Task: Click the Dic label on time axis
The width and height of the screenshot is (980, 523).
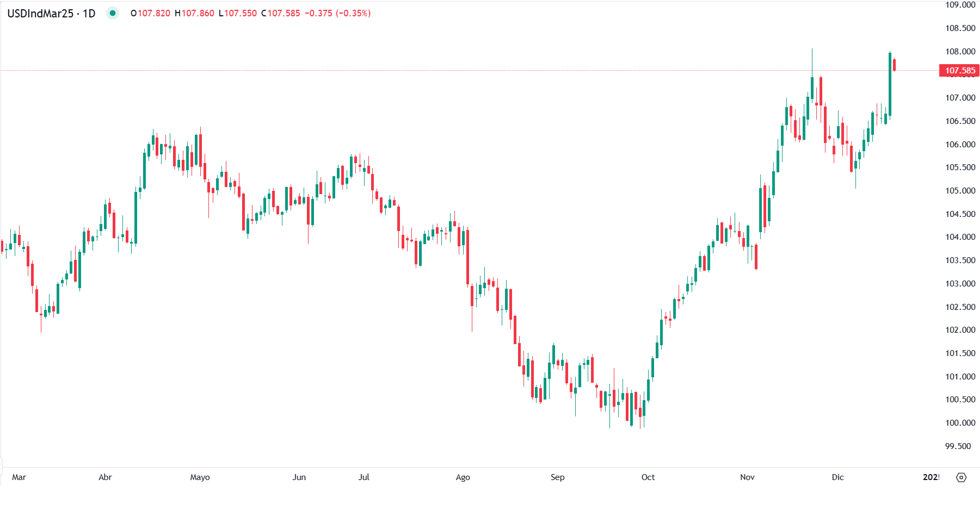Action: click(837, 477)
